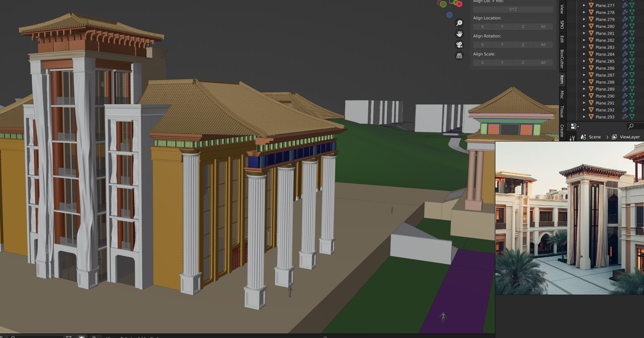Click the Z button under Align Rotation
This screenshot has width=644, height=338.
coord(523,45)
